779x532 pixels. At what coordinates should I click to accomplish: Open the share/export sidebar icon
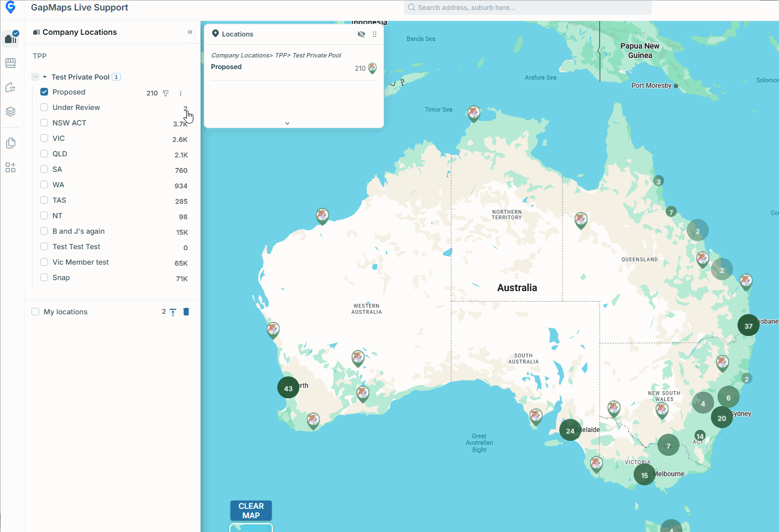point(10,87)
